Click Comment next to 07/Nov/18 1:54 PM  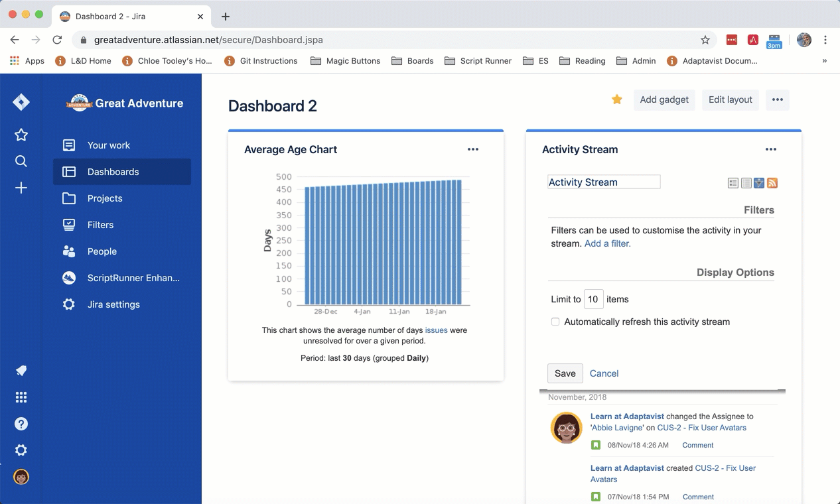(698, 497)
